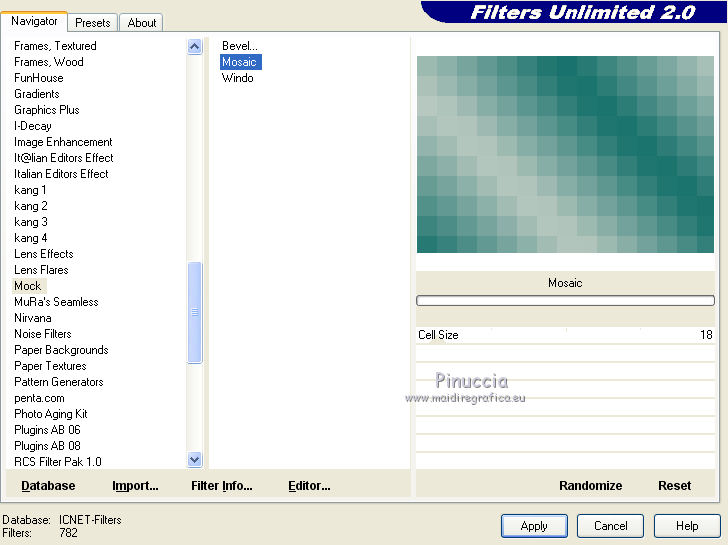Select Lens Flares category

[x=41, y=270]
